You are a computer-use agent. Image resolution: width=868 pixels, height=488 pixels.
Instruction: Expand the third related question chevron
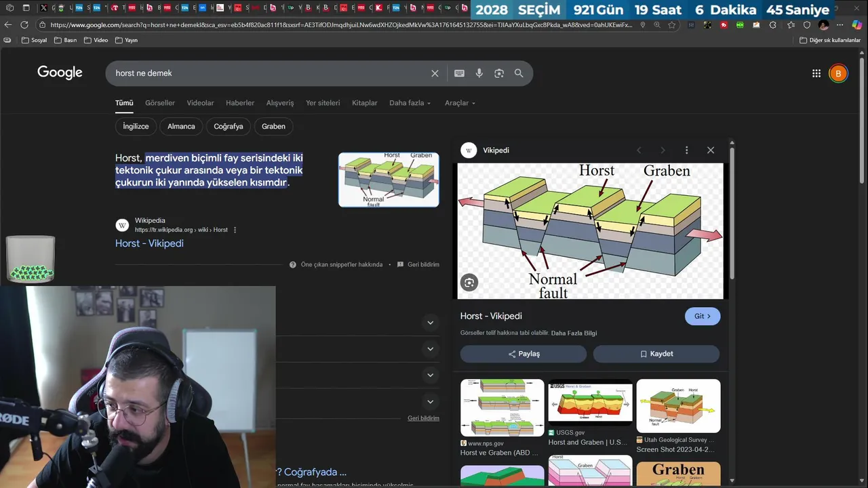(x=430, y=375)
